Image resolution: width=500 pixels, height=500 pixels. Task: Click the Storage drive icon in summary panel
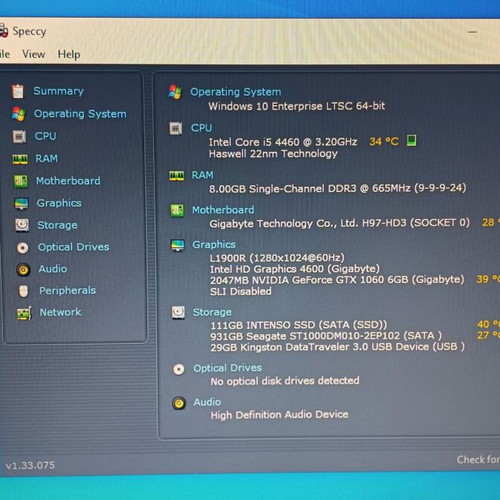click(x=178, y=313)
